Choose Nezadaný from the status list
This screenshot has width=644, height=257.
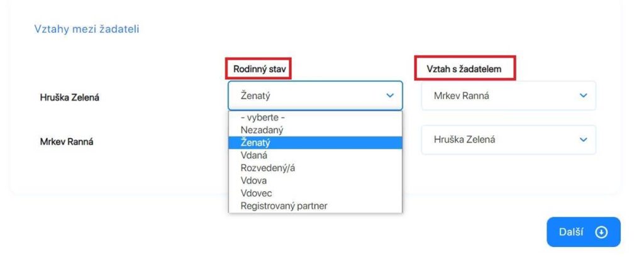(315, 129)
